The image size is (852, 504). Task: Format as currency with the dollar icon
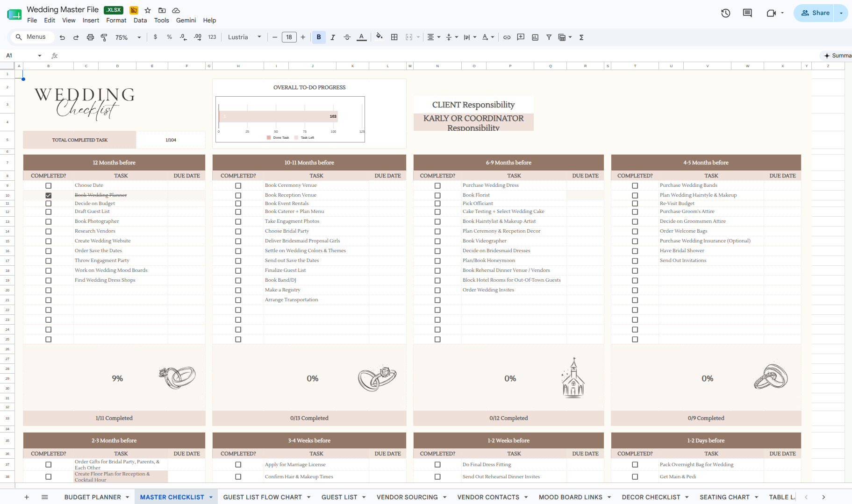click(156, 37)
